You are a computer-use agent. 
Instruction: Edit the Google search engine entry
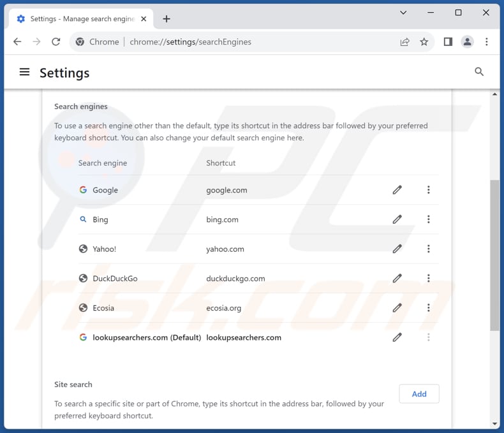click(x=397, y=190)
